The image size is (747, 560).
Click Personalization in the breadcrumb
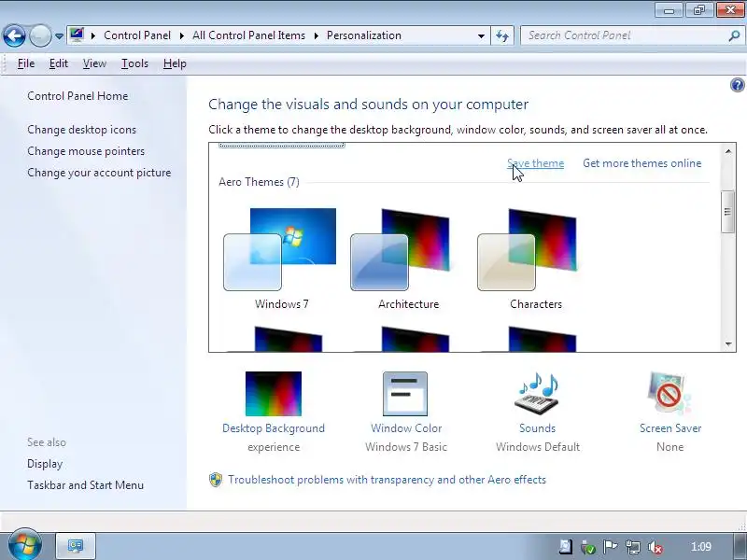[x=364, y=35]
